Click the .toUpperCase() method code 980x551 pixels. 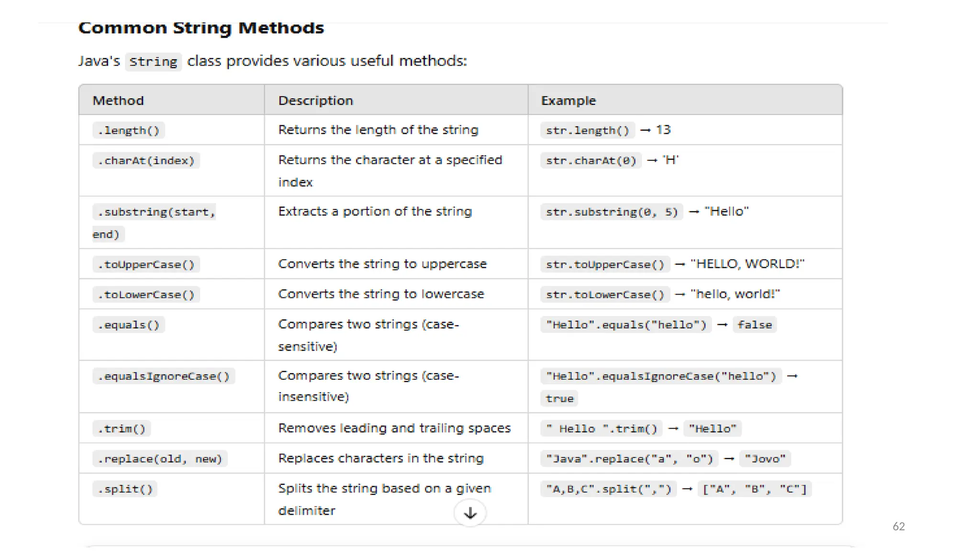146,264
